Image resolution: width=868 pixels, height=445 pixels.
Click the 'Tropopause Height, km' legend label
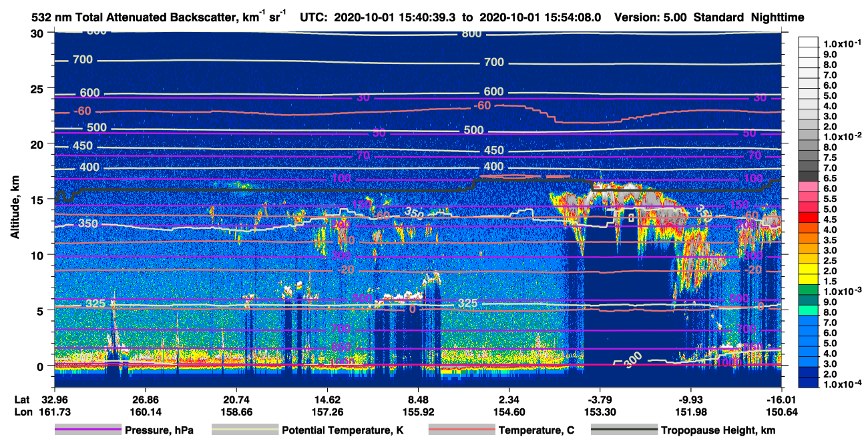(718, 430)
